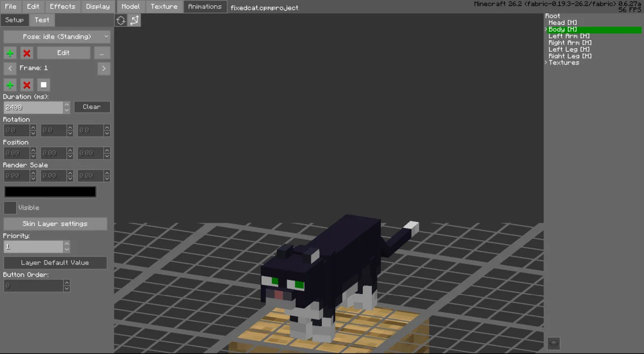Increase Duration with the up arrow
This screenshot has width=644, height=354.
click(x=67, y=105)
